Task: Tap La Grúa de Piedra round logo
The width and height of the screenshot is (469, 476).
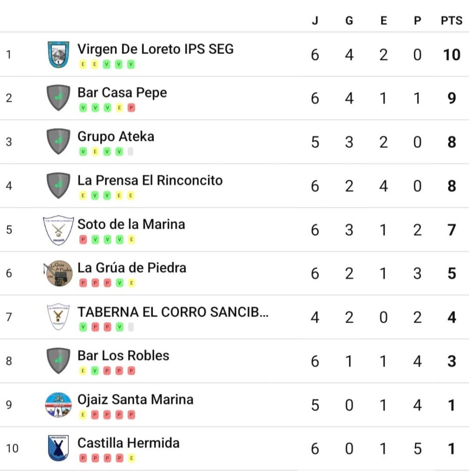Action: point(59,273)
